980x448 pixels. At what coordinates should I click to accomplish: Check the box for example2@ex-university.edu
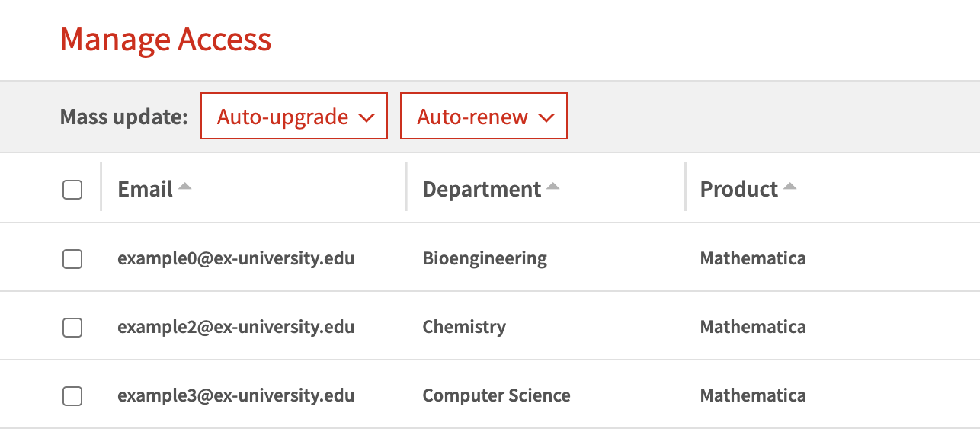tap(72, 328)
